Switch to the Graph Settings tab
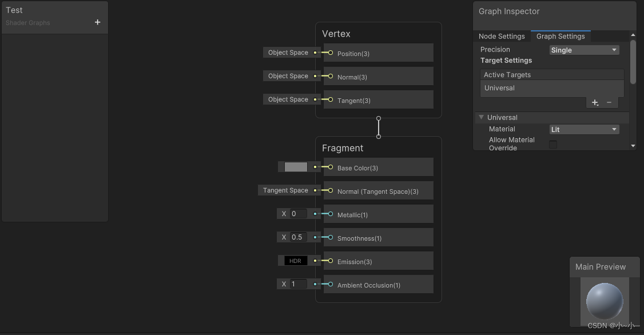 click(560, 36)
